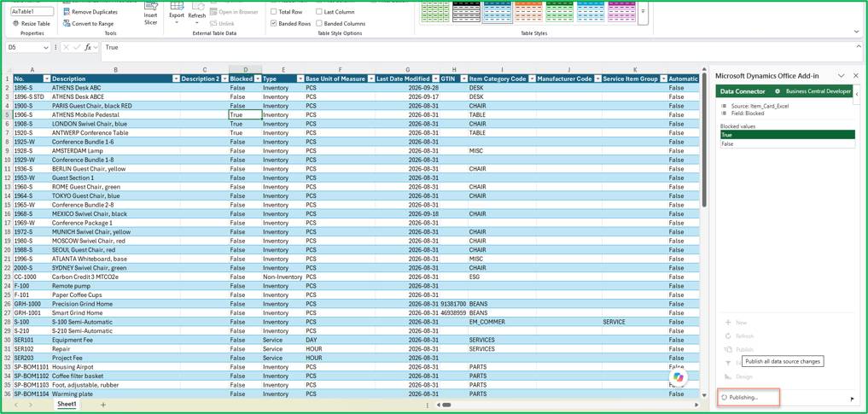868x414 pixels.
Task: Select the light green table style swatch
Action: pyautogui.click(x=435, y=11)
